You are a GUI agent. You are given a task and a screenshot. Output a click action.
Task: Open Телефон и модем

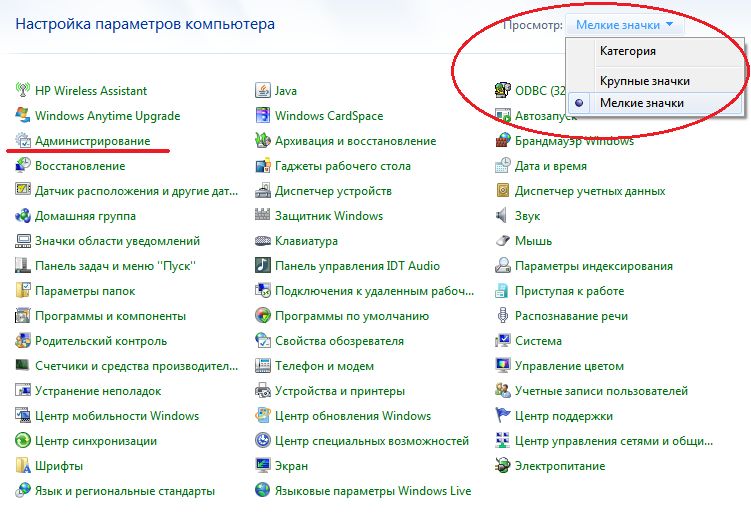[x=324, y=366]
